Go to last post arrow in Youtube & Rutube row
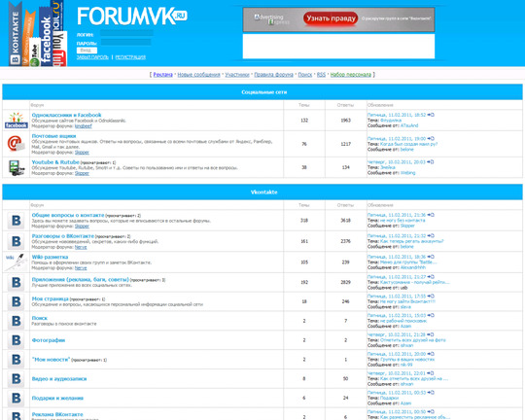Screen dimensions: 525x420 431,162
